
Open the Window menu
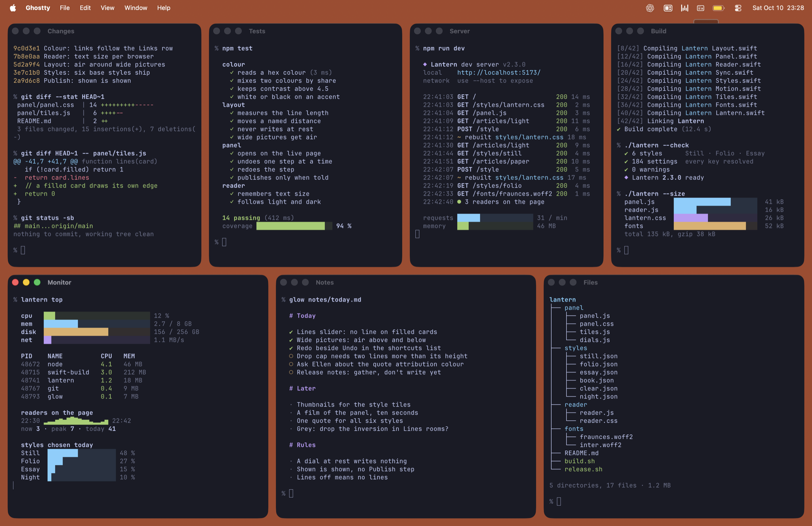136,8
